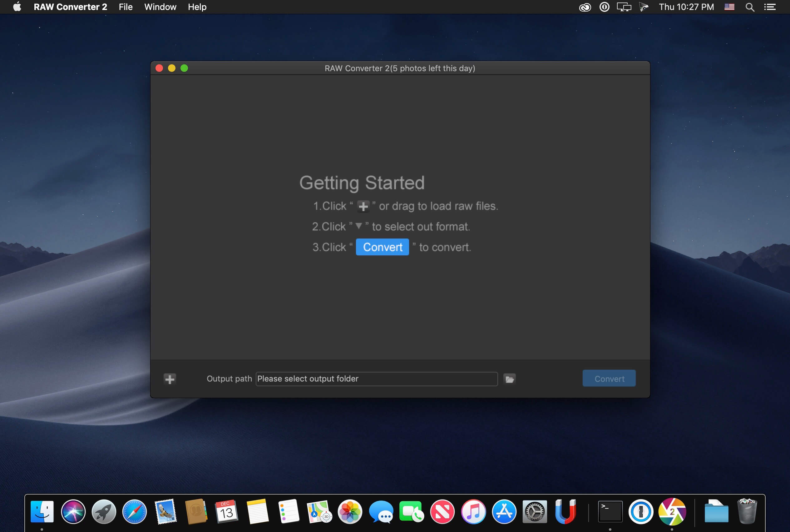
Task: Open the Apple menu
Action: 17,7
